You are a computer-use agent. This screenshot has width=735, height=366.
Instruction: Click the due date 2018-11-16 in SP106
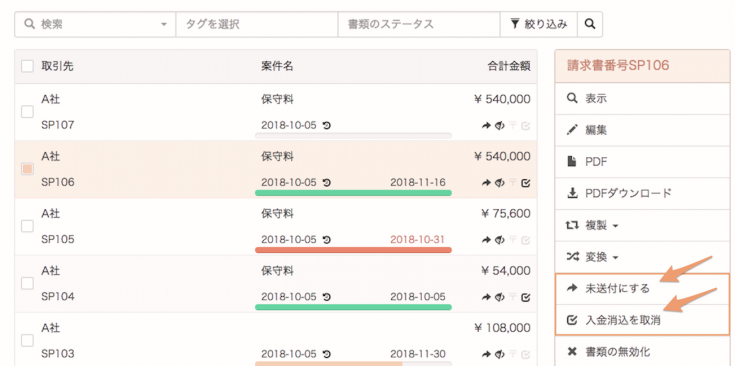(x=418, y=182)
